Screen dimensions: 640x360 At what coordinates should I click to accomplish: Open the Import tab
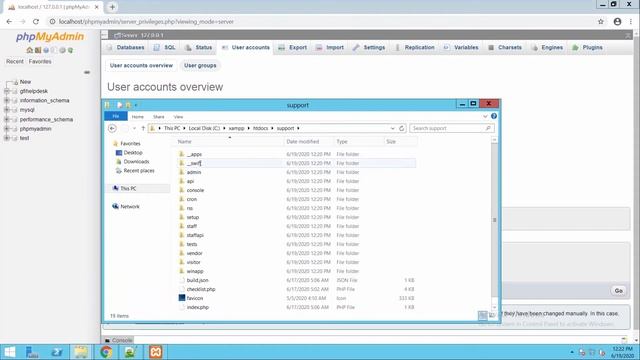pyautogui.click(x=330, y=47)
